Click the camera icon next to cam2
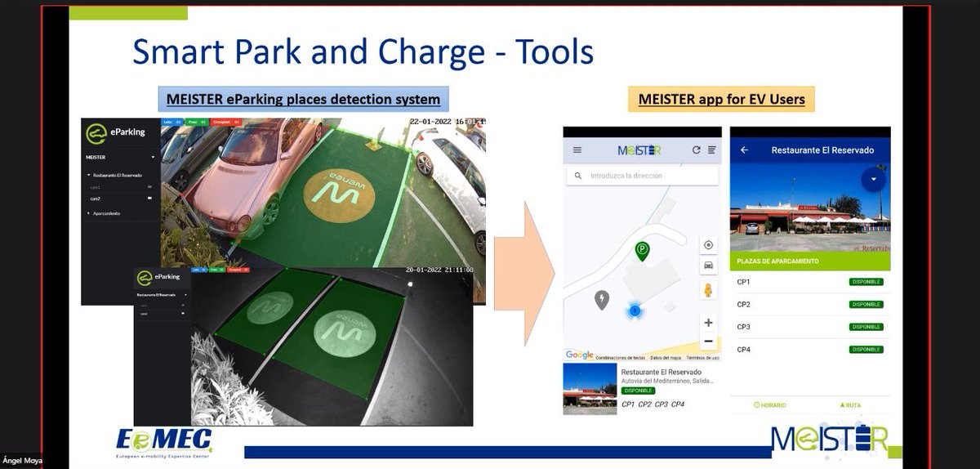This screenshot has width=980, height=469. point(149,199)
